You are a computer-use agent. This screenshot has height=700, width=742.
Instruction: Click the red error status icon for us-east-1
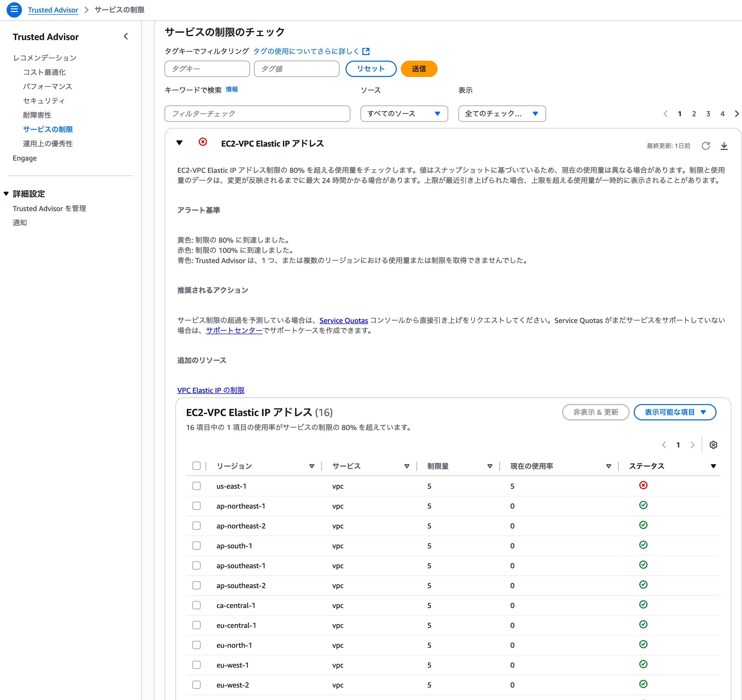(643, 485)
